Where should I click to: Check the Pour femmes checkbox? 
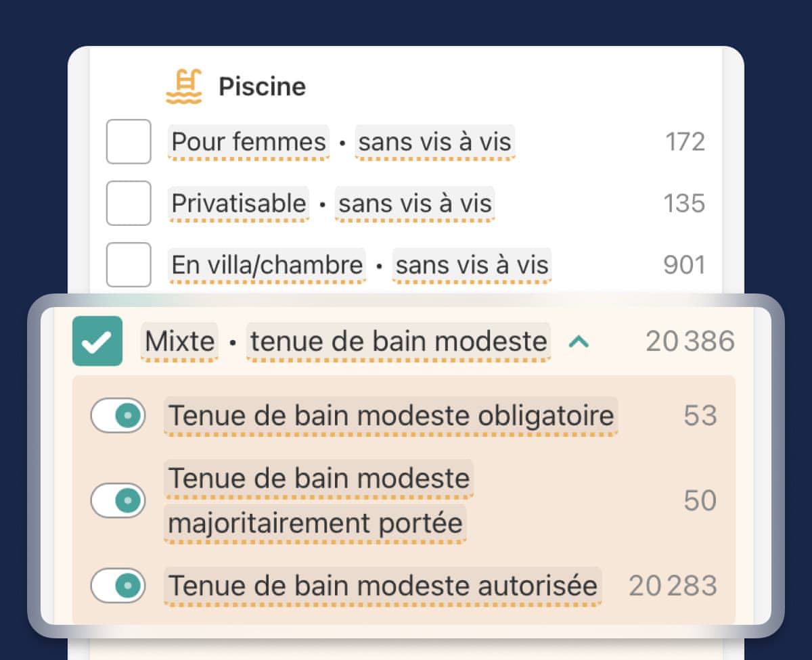pyautogui.click(x=129, y=142)
